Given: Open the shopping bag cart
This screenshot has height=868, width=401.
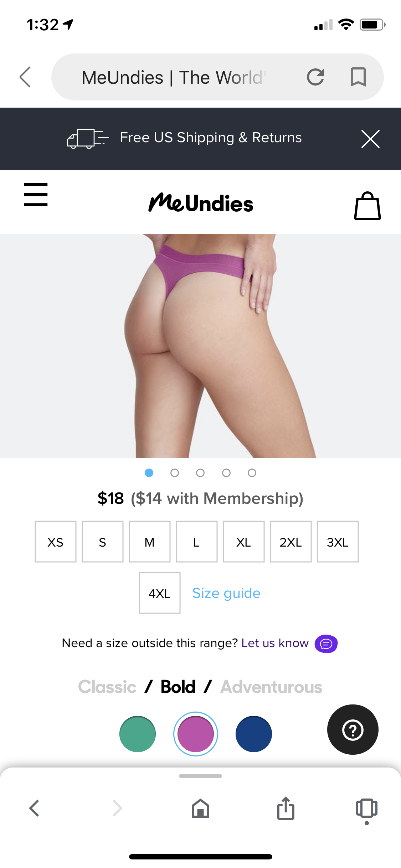Looking at the screenshot, I should tap(367, 206).
